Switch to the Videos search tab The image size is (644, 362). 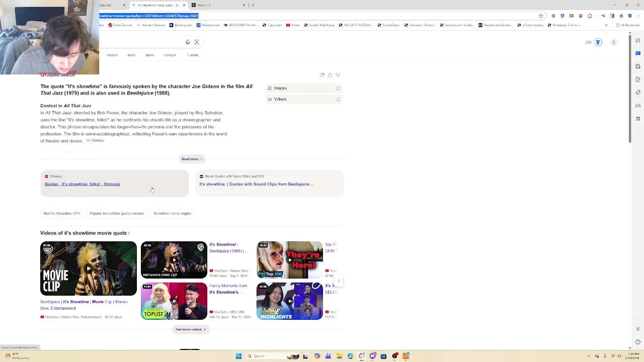(x=112, y=55)
